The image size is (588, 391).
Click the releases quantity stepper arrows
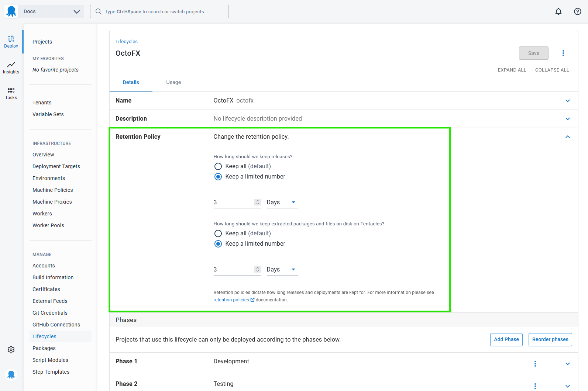click(258, 202)
